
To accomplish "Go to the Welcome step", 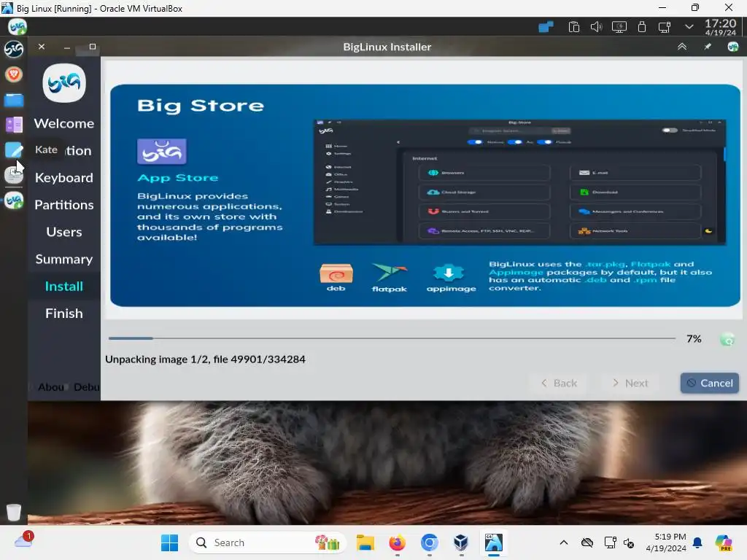I will [x=64, y=123].
